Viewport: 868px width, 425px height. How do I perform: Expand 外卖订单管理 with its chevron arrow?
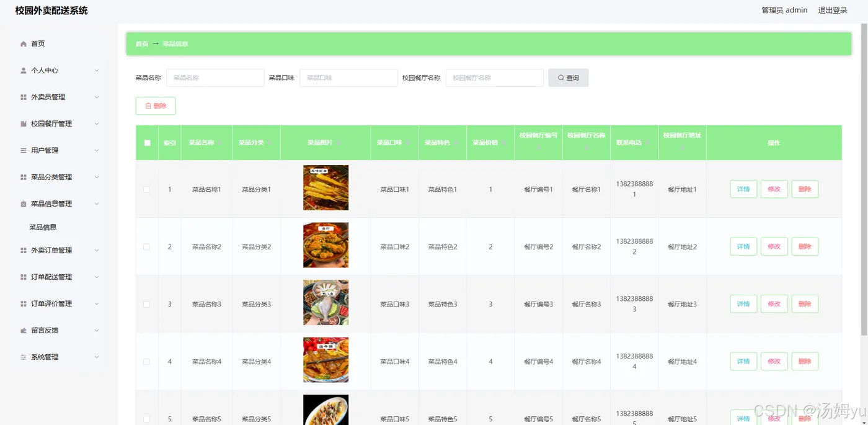click(97, 251)
